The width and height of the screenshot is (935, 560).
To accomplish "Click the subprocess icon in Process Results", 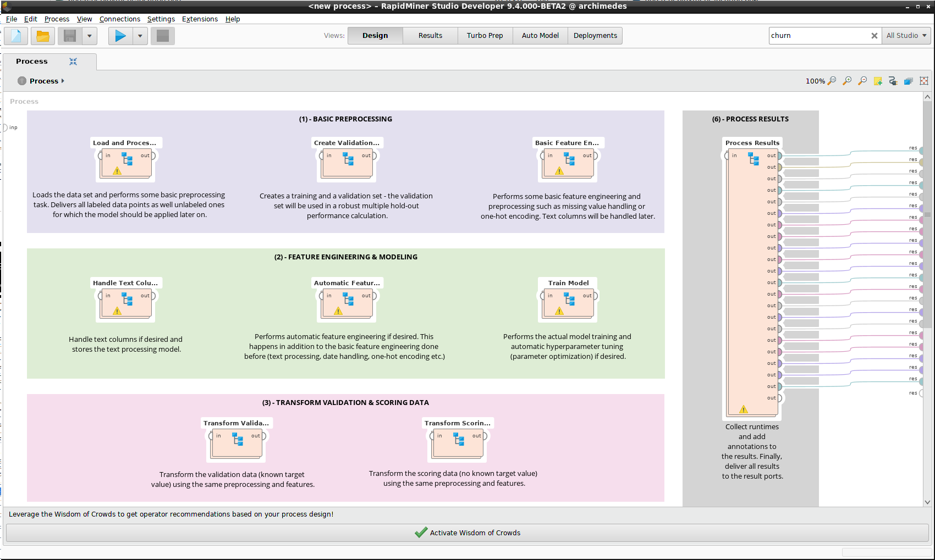I will (754, 159).
